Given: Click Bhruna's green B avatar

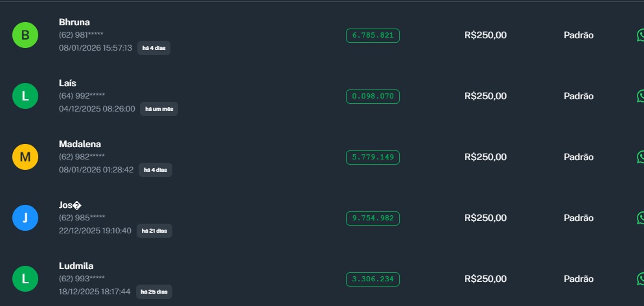Looking at the screenshot, I should (25, 35).
